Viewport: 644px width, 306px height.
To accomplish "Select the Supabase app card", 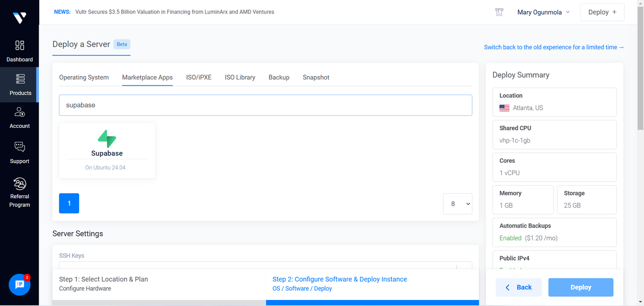I will 107,150.
